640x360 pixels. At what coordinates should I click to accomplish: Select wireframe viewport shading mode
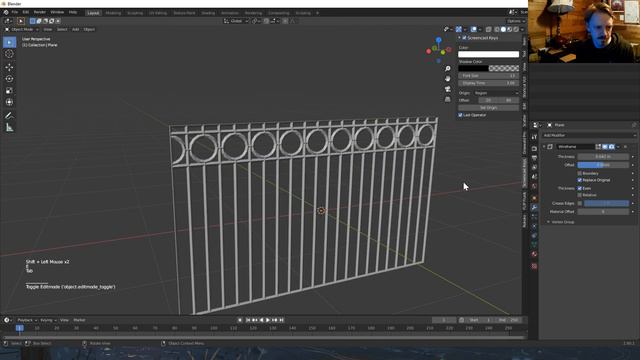pyautogui.click(x=497, y=29)
